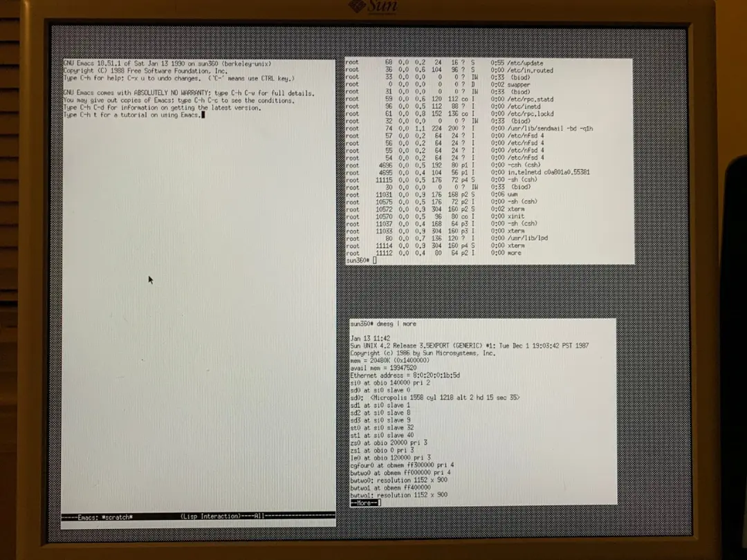The width and height of the screenshot is (747, 560).
Task: Click the 'sd2 at si0 slave 8' line
Action: click(380, 413)
